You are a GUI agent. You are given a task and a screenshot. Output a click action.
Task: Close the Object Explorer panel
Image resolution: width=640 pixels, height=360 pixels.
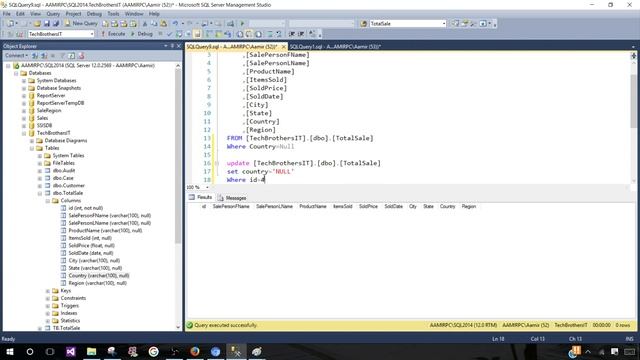tap(178, 46)
